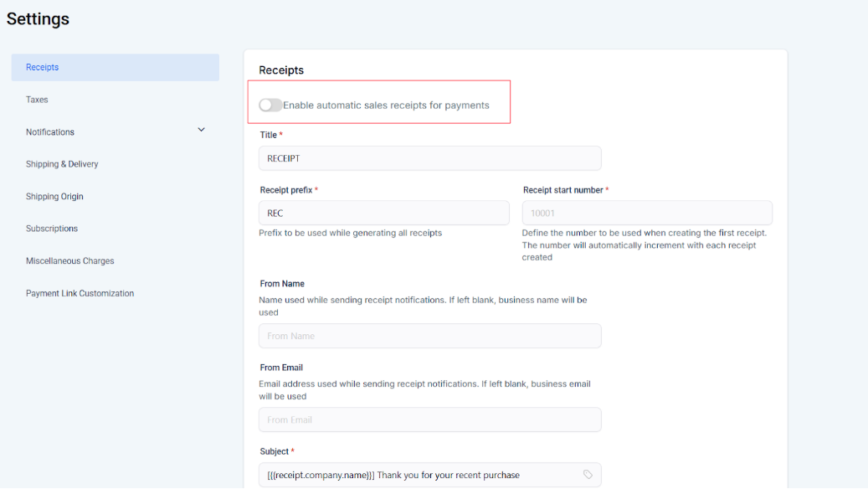Expand the Notifications chevron in the sidebar

tap(201, 130)
